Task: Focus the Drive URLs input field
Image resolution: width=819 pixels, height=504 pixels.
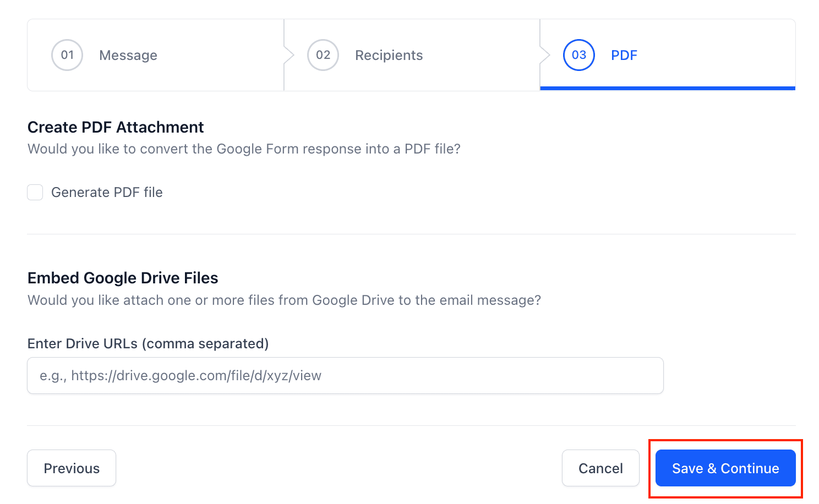Action: point(345,376)
